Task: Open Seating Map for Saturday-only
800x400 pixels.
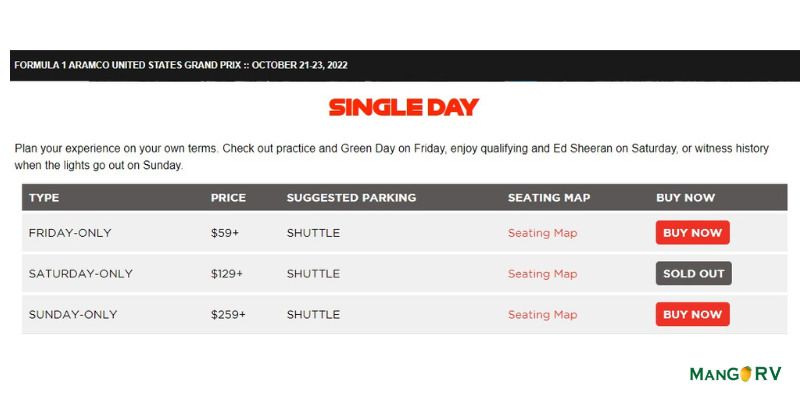Action: pyautogui.click(x=542, y=274)
